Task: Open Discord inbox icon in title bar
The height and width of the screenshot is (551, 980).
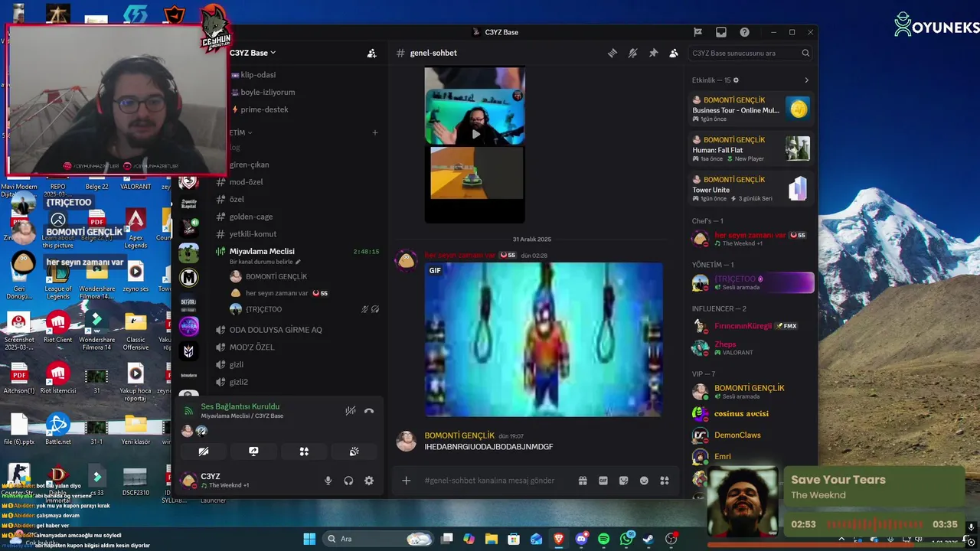Action: (x=721, y=32)
